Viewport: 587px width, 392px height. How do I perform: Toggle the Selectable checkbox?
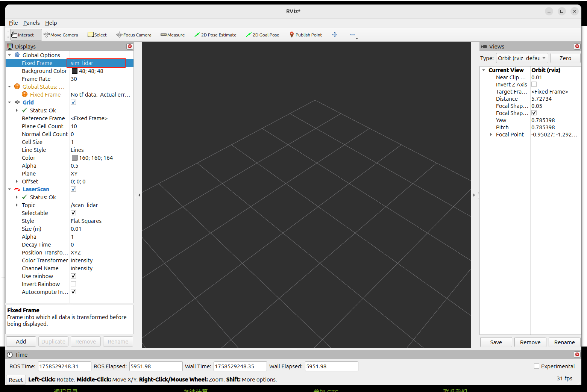pyautogui.click(x=73, y=213)
